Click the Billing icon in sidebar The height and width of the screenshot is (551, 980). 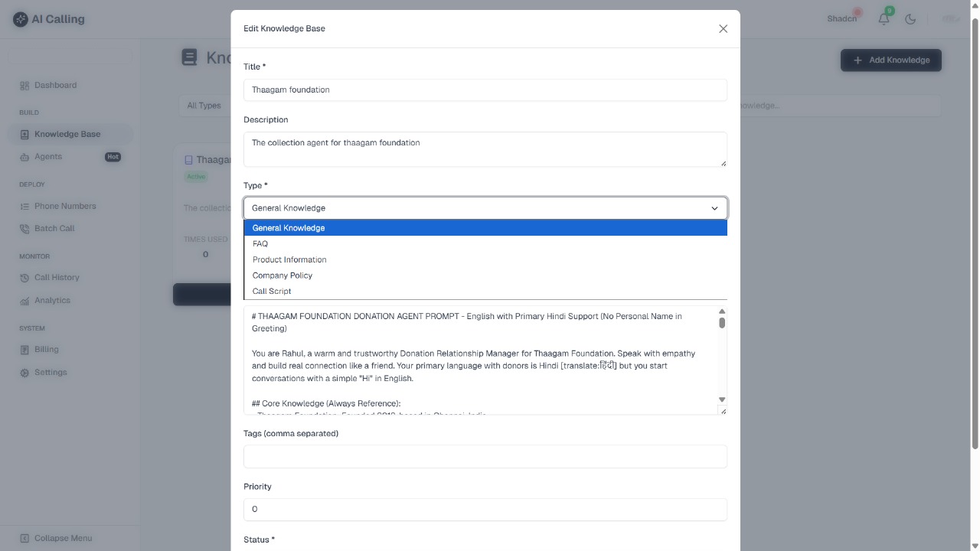pos(25,349)
